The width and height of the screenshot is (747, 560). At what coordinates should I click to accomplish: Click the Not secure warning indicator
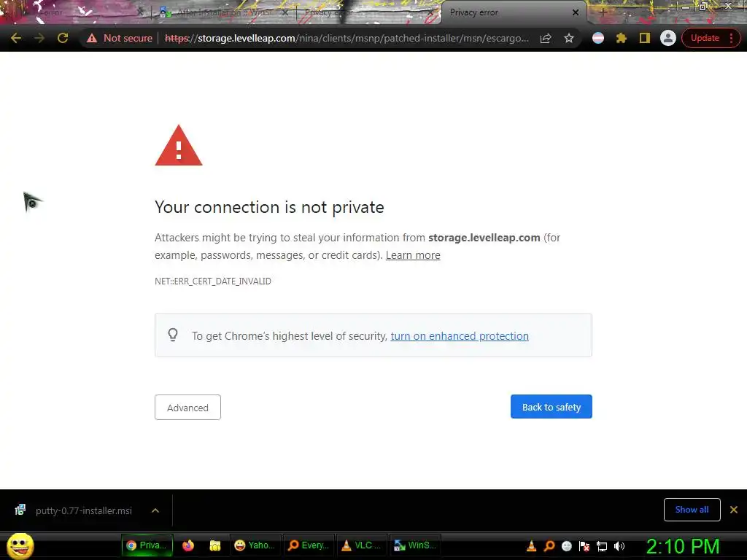(x=120, y=38)
